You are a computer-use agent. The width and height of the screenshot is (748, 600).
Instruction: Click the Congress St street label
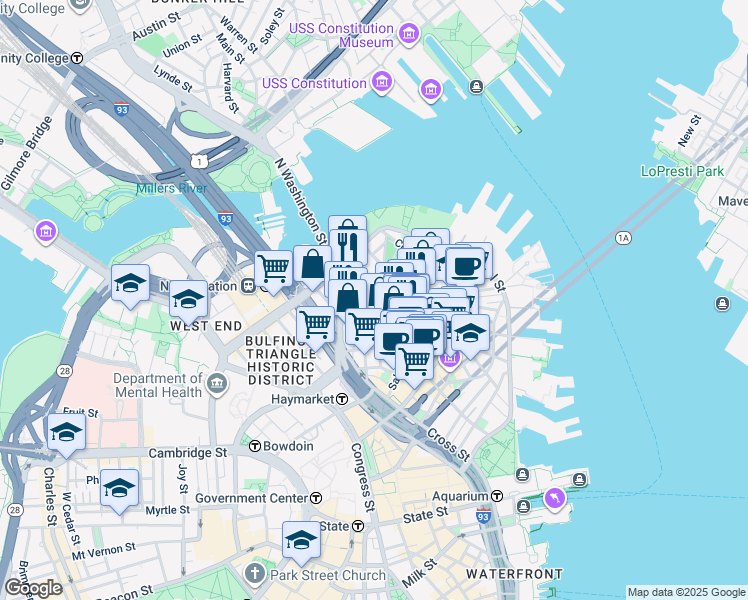click(x=364, y=477)
